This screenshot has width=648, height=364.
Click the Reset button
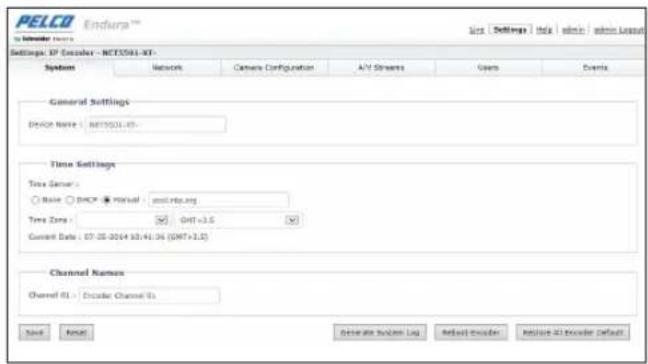click(x=76, y=333)
